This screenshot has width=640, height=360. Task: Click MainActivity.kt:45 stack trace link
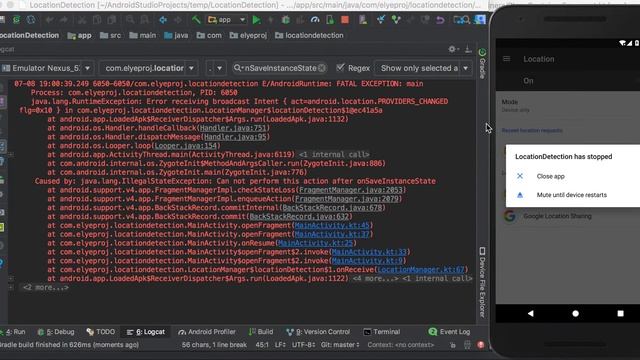coord(332,225)
